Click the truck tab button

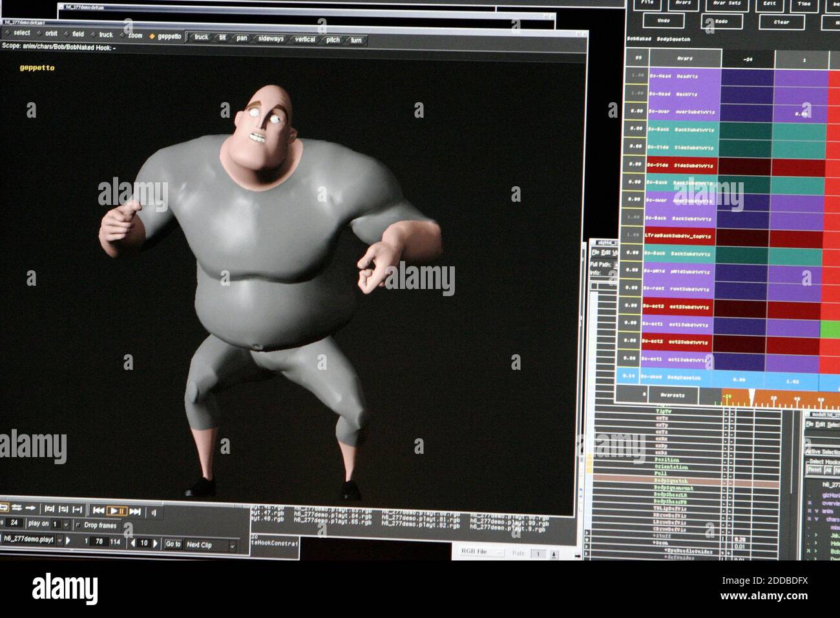tap(202, 37)
